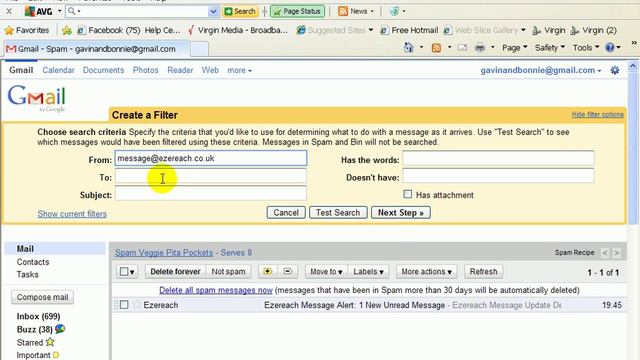Click the orange feeds icon in command bar
The image size is (640, 360).
[436, 48]
